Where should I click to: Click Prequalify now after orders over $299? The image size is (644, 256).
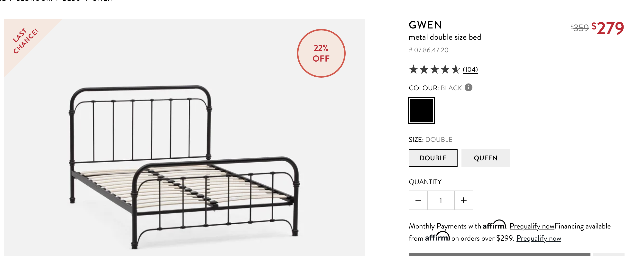539,238
